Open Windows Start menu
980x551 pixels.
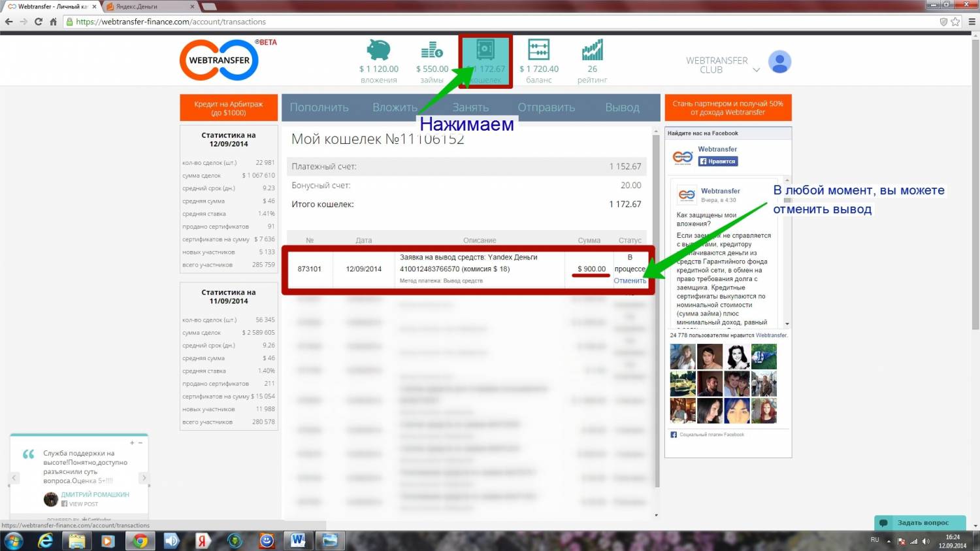pos(14,541)
